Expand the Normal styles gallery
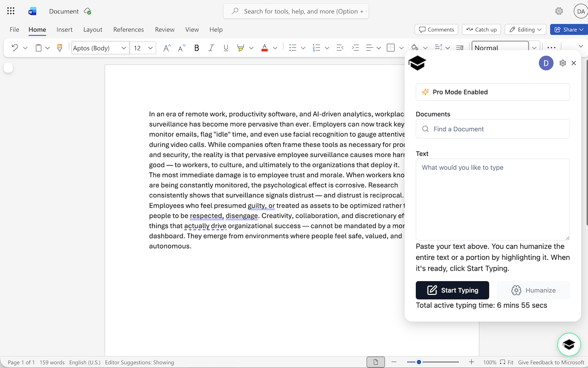This screenshot has height=368, width=588. (x=534, y=48)
